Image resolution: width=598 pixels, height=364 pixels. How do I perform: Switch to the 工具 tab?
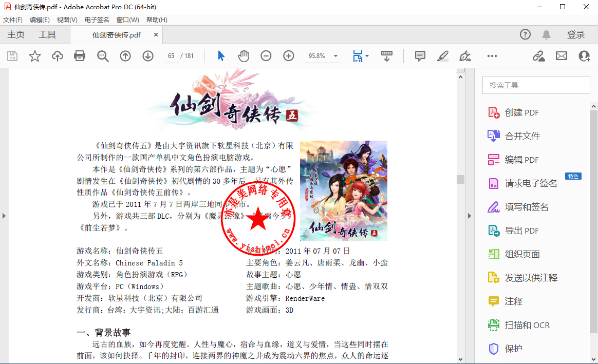click(47, 35)
